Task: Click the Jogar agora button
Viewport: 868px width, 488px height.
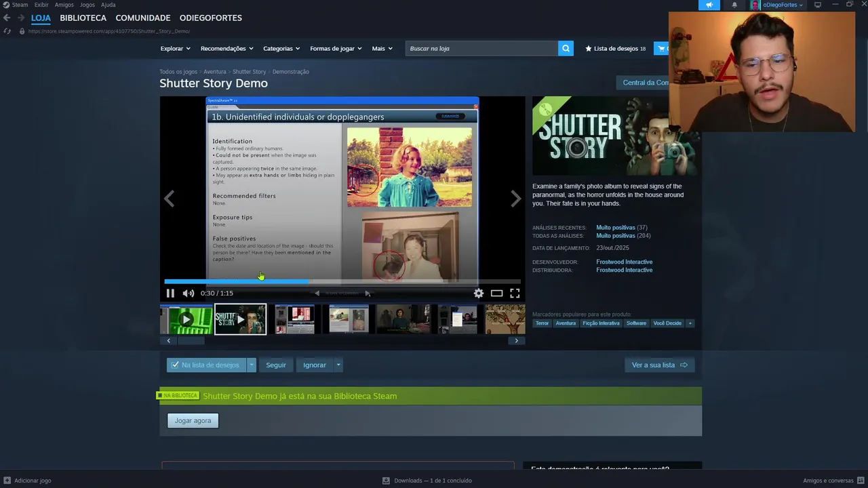Action: point(193,421)
